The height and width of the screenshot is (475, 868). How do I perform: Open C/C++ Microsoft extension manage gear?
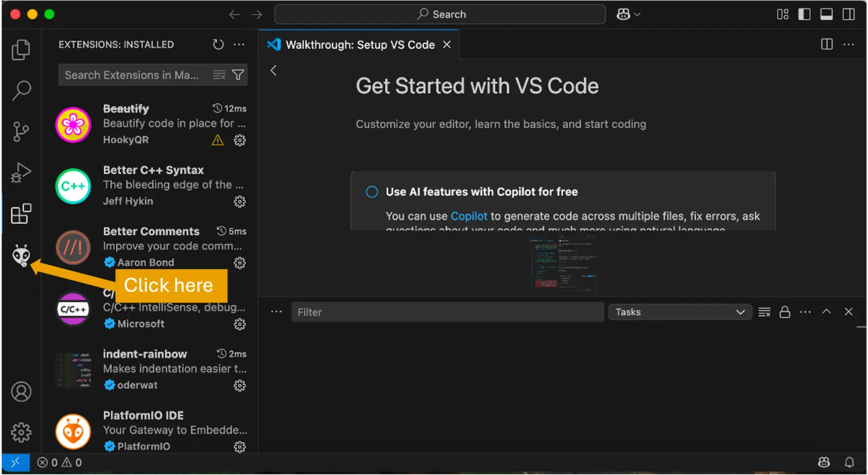tap(240, 324)
